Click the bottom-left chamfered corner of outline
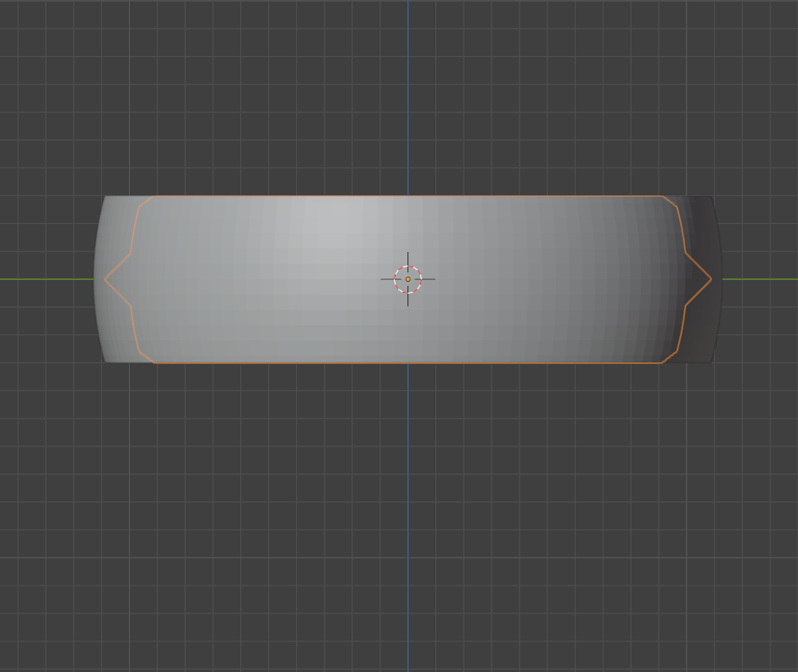The image size is (798, 672). pyautogui.click(x=145, y=357)
